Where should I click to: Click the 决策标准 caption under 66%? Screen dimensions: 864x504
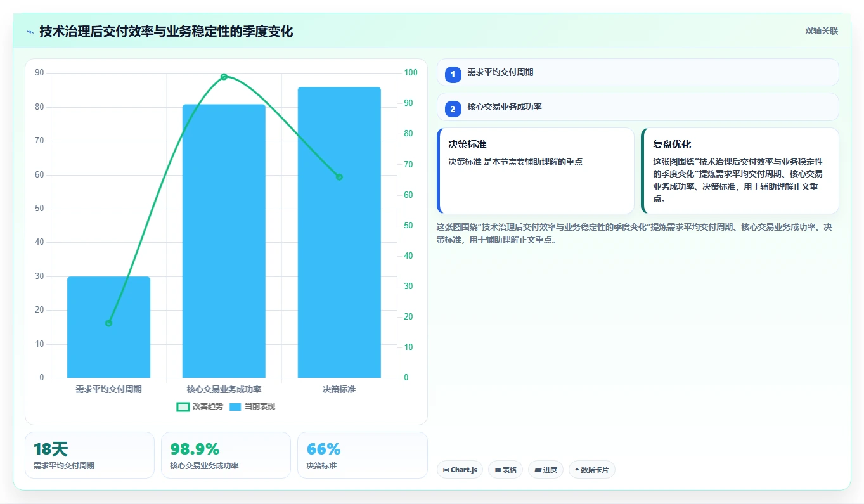click(x=321, y=466)
